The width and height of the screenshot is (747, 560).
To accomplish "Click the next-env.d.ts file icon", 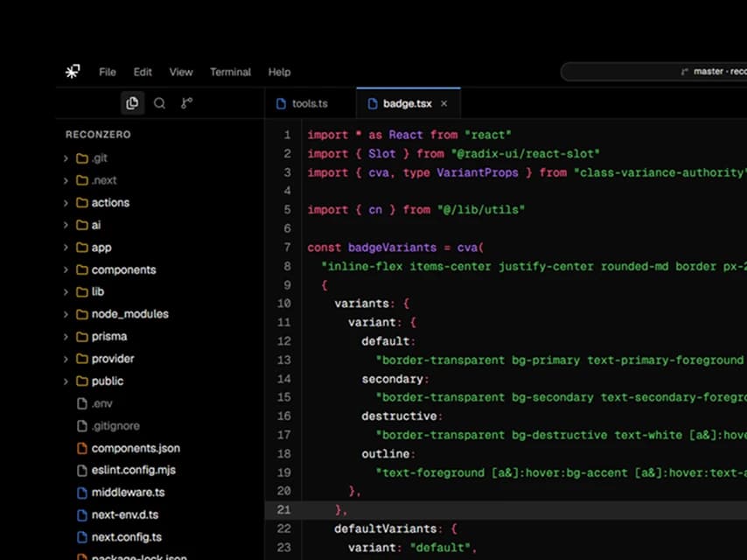I will click(x=82, y=514).
